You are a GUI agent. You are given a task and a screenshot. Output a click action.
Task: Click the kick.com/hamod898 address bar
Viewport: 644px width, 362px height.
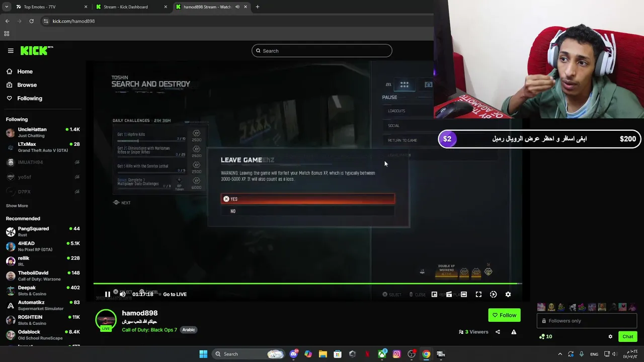coord(236,21)
